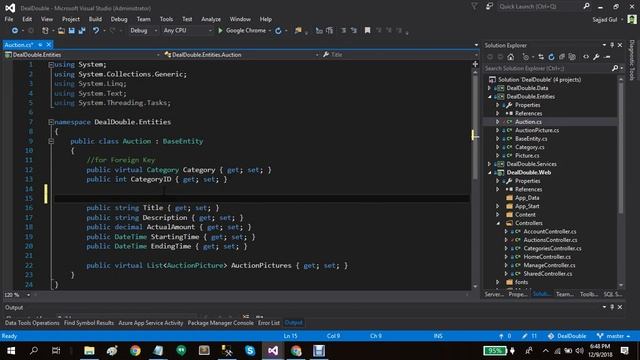Click the pending changes pencil count in status bar
Screen dimensions: 640x360
529,336
